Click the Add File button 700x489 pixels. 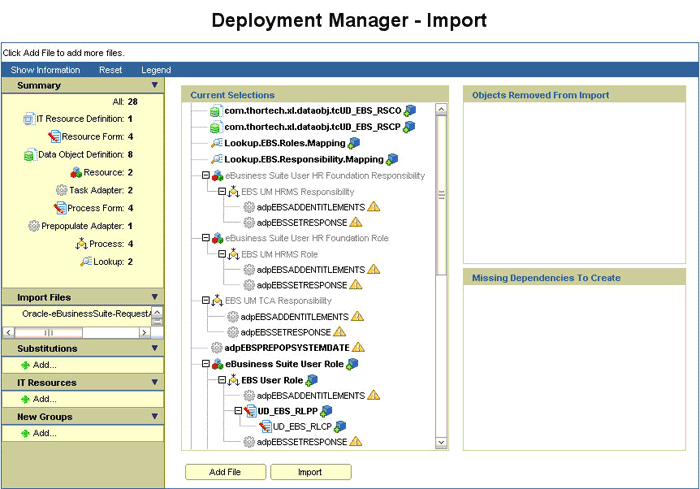[225, 472]
